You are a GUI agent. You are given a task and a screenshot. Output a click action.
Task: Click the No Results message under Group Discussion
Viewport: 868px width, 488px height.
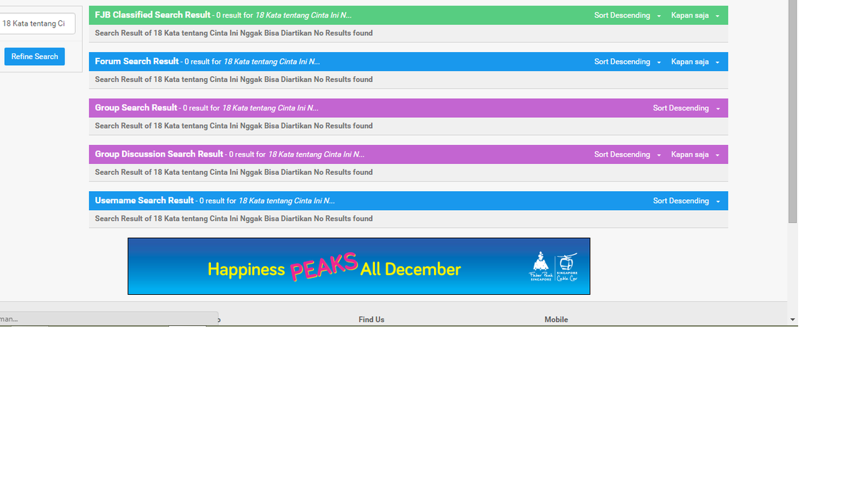click(x=234, y=172)
